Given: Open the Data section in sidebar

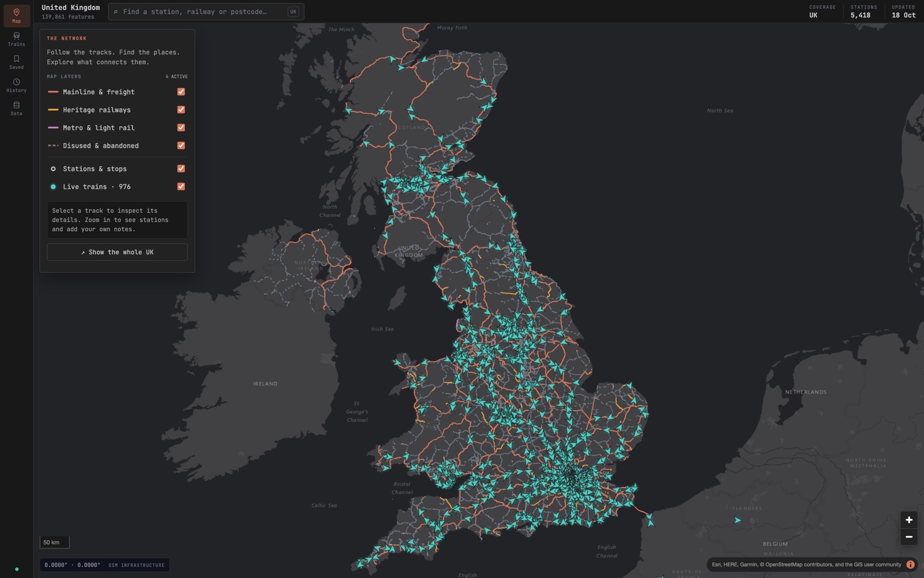Looking at the screenshot, I should [x=16, y=108].
